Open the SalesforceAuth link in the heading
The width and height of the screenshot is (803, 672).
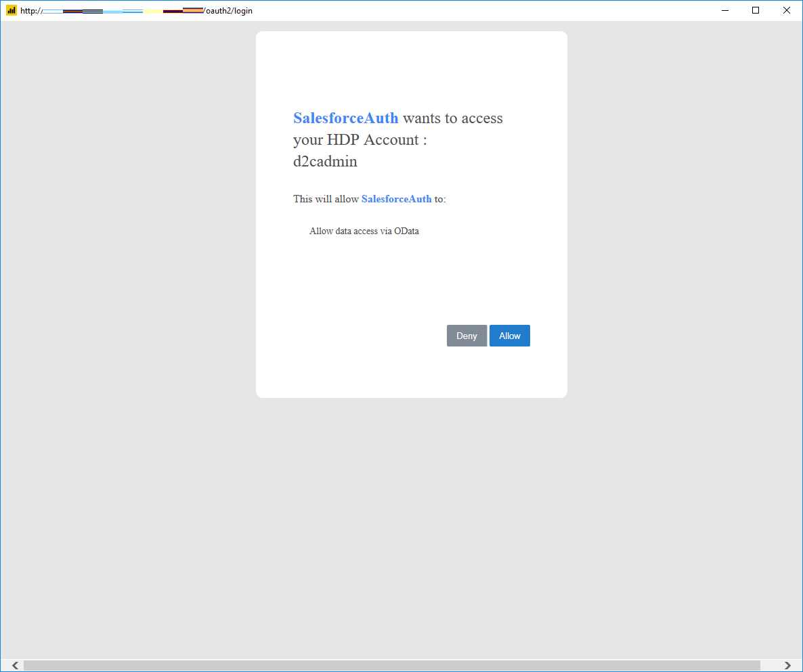pyautogui.click(x=345, y=118)
